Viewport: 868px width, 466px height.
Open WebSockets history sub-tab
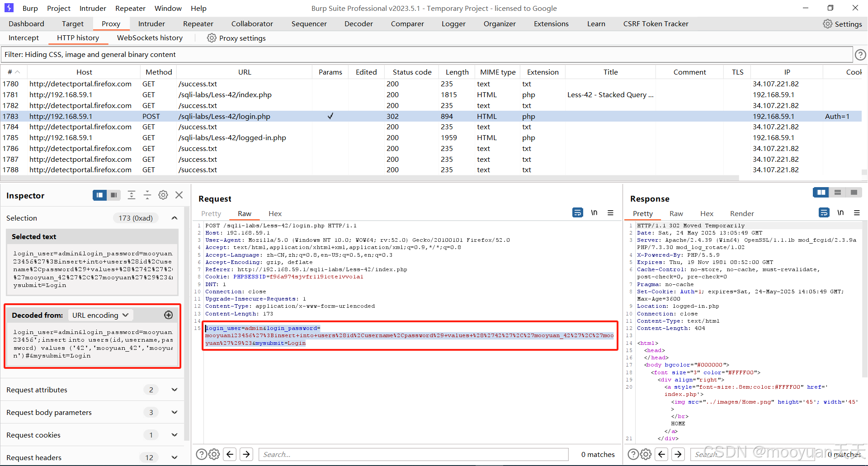pos(150,38)
